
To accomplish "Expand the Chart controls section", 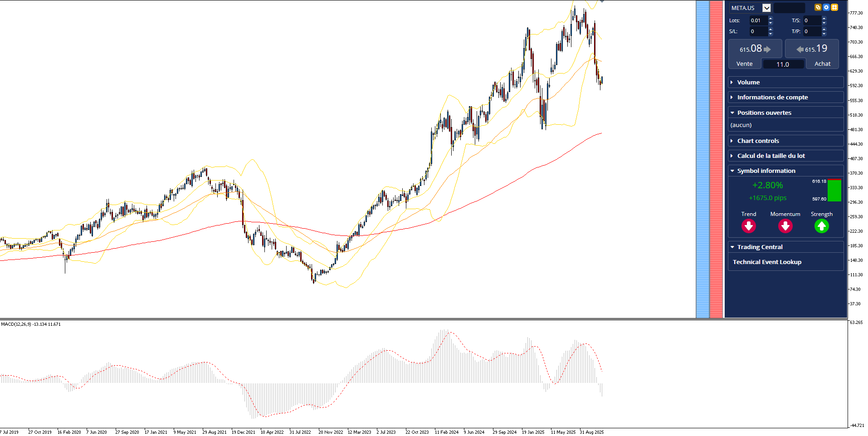I will (x=786, y=141).
